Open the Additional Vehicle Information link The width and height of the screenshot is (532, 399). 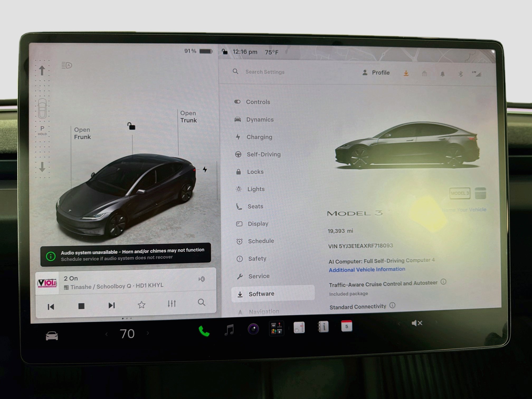[x=367, y=269]
